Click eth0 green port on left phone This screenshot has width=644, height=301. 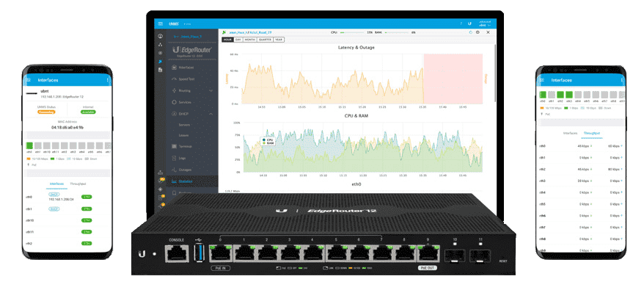click(x=29, y=145)
